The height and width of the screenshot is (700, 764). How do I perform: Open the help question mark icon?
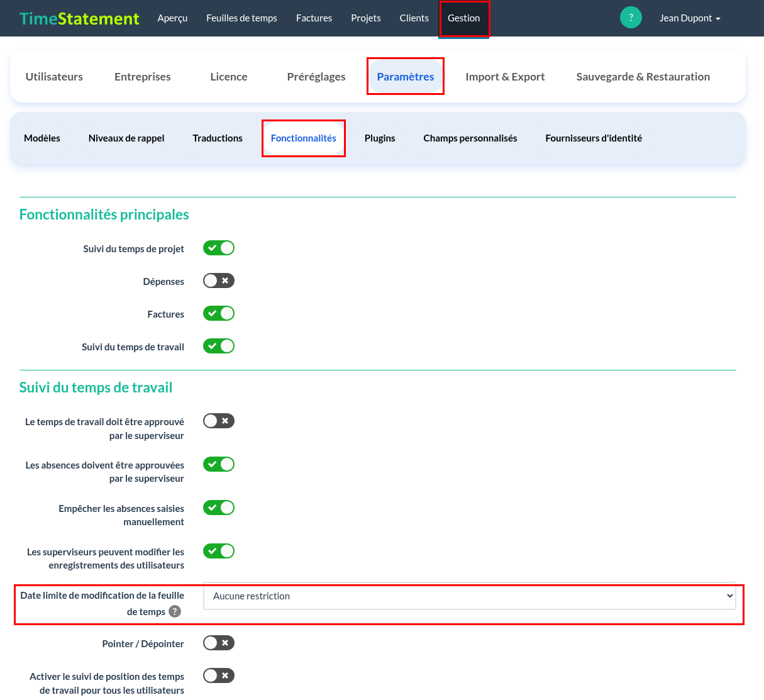[x=631, y=18]
